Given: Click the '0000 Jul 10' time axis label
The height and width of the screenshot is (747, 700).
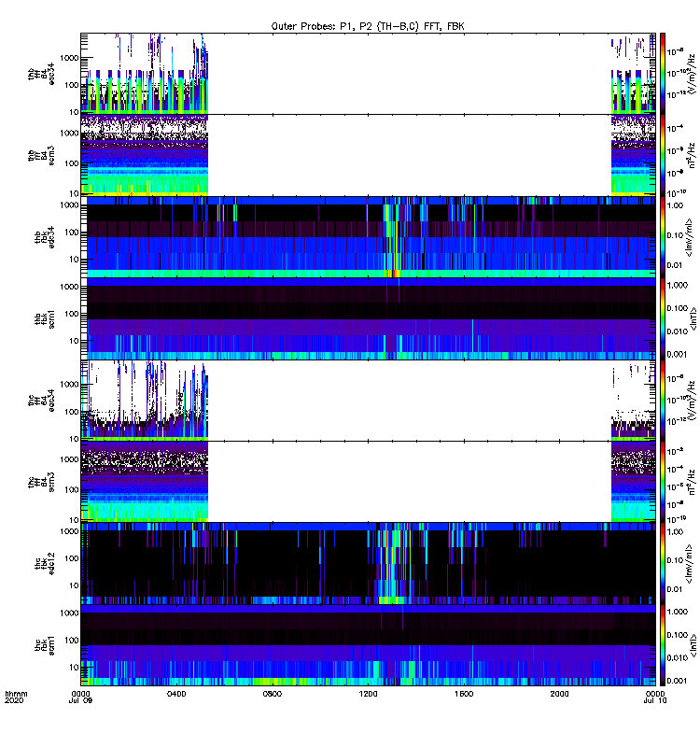Looking at the screenshot, I should pyautogui.click(x=655, y=697).
